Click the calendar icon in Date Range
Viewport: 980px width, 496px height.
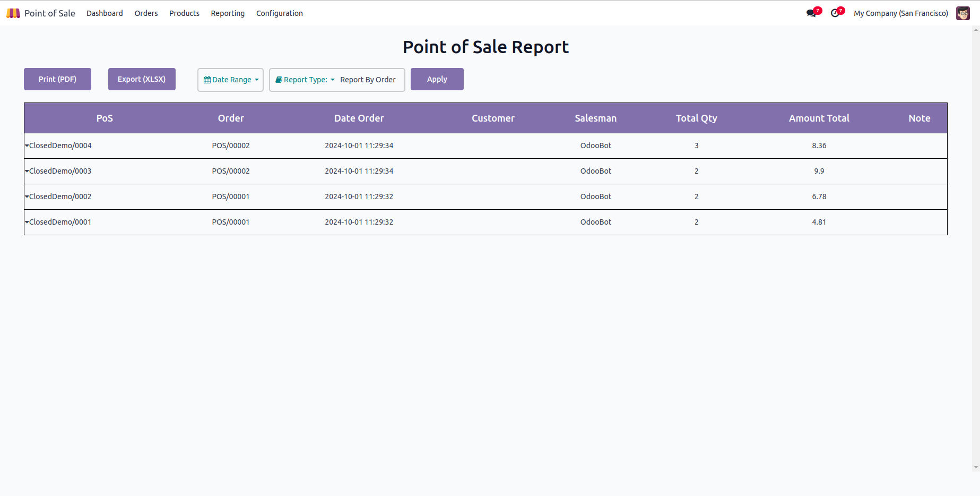(x=207, y=80)
